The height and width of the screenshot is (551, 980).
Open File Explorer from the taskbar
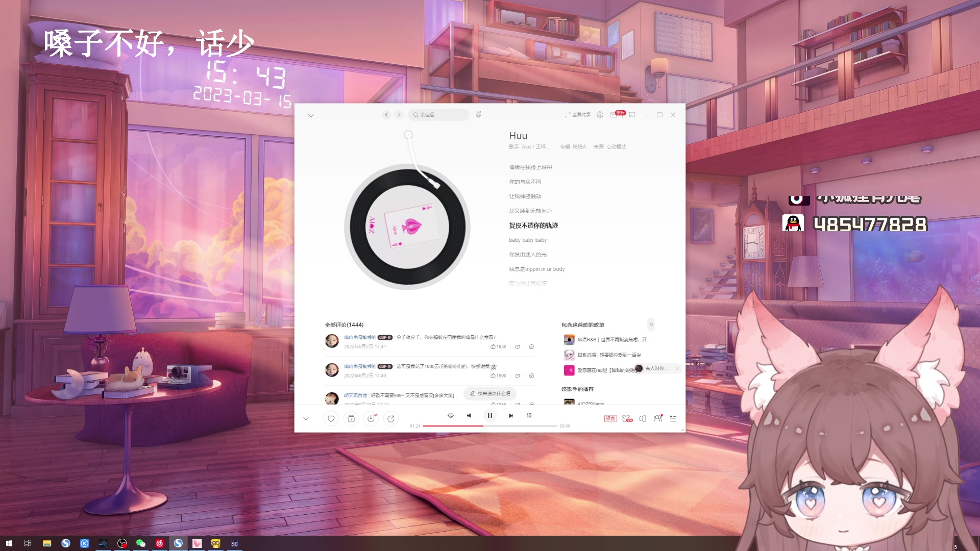pos(47,543)
